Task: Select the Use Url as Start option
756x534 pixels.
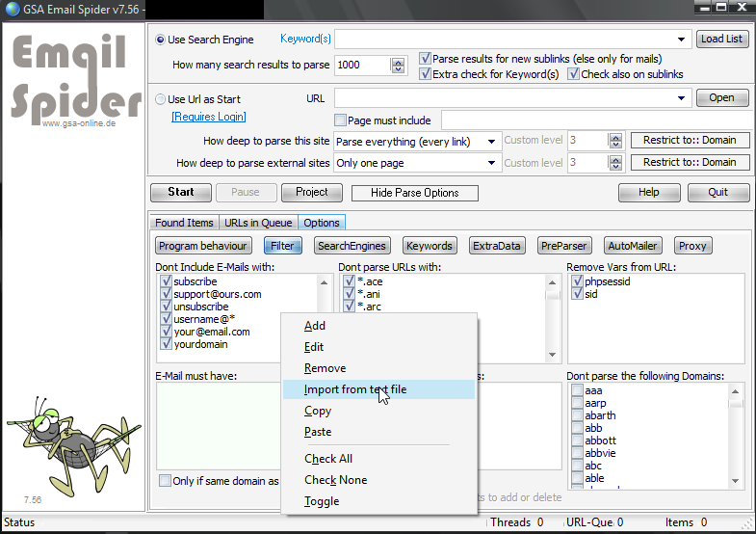Action: (x=160, y=99)
